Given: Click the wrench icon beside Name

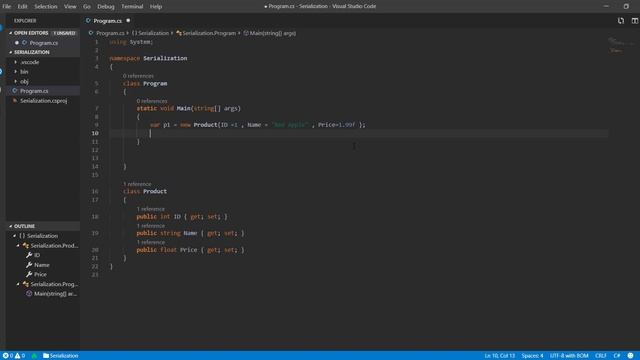Looking at the screenshot, I should click(29, 265).
